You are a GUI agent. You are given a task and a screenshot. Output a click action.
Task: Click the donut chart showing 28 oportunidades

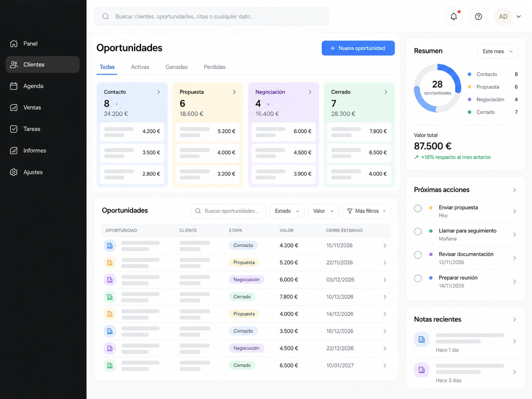pos(437,88)
